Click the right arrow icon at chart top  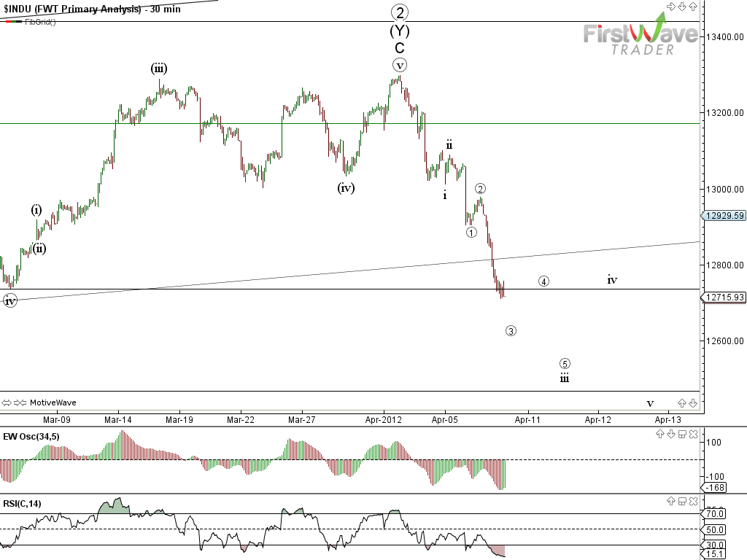coord(671,7)
